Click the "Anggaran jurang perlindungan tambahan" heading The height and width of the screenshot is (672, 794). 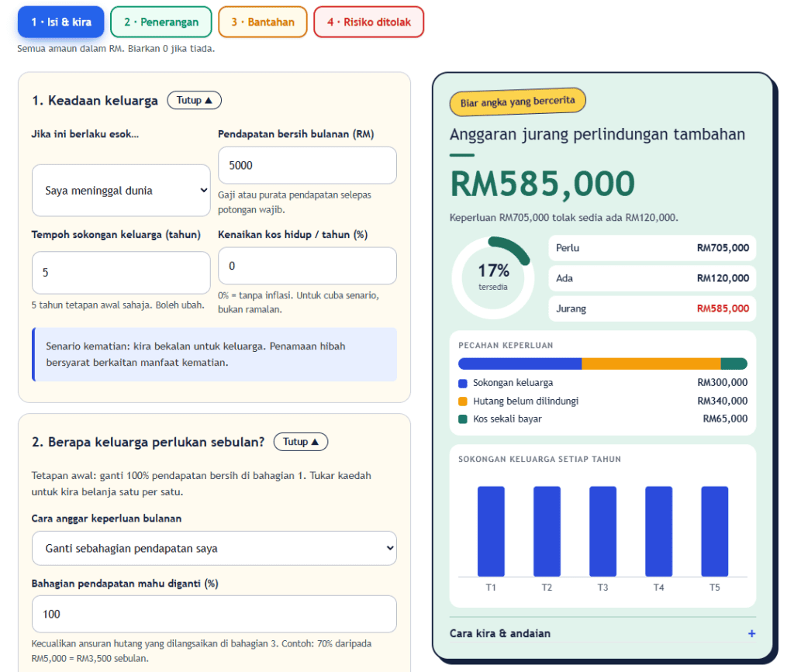pyautogui.click(x=598, y=134)
